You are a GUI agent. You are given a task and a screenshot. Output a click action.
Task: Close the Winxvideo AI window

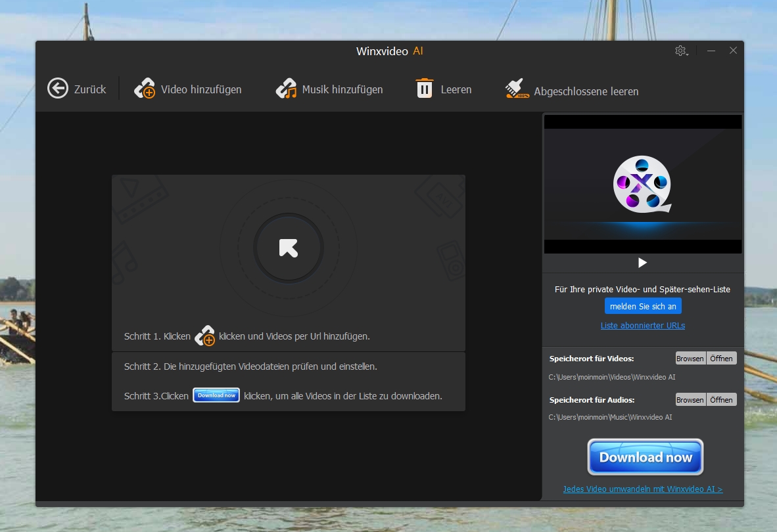point(734,51)
